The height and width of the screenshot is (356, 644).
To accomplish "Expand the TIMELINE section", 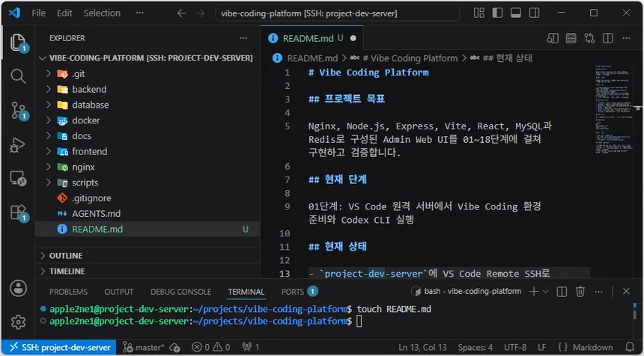I will (148, 271).
